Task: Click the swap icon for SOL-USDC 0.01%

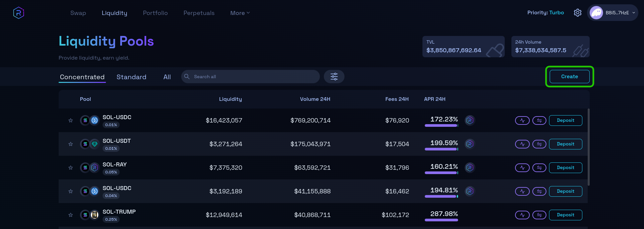Action: click(x=539, y=120)
